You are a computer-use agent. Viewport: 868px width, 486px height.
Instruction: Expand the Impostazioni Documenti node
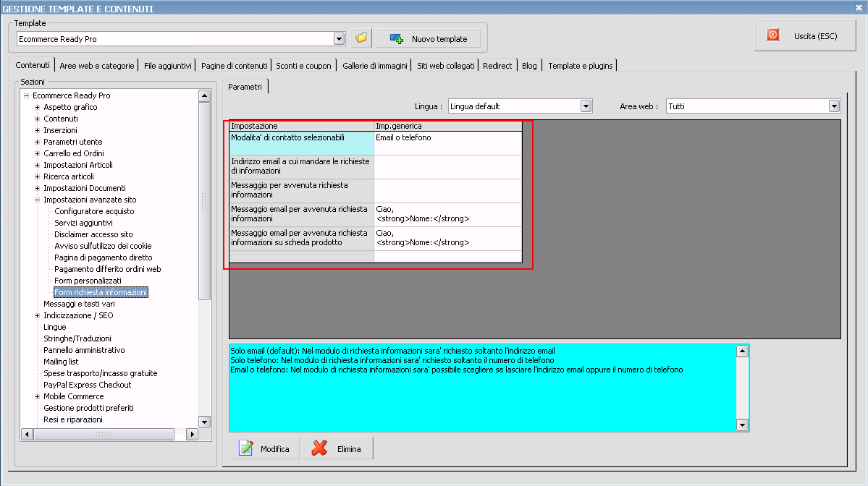[x=37, y=189]
